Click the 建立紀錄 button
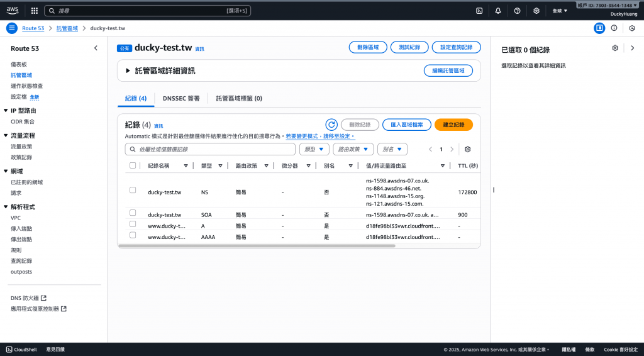Screen dimensions: 644x356 click(x=453, y=125)
